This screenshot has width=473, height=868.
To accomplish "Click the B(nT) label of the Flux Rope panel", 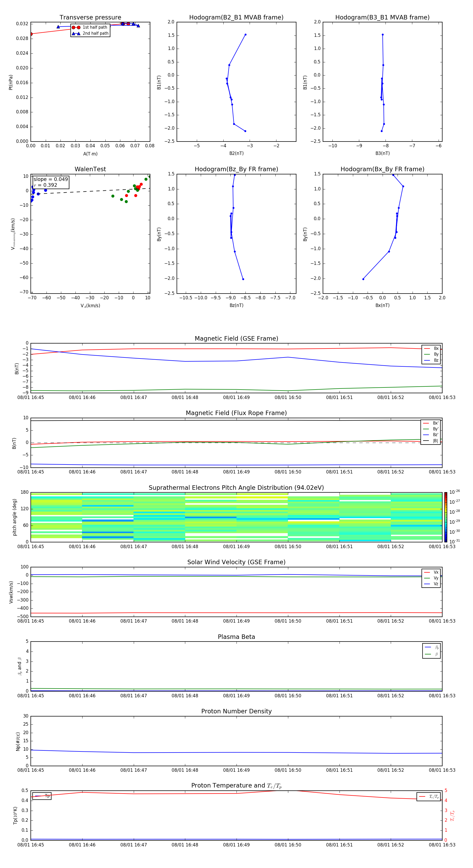I will [14, 443].
